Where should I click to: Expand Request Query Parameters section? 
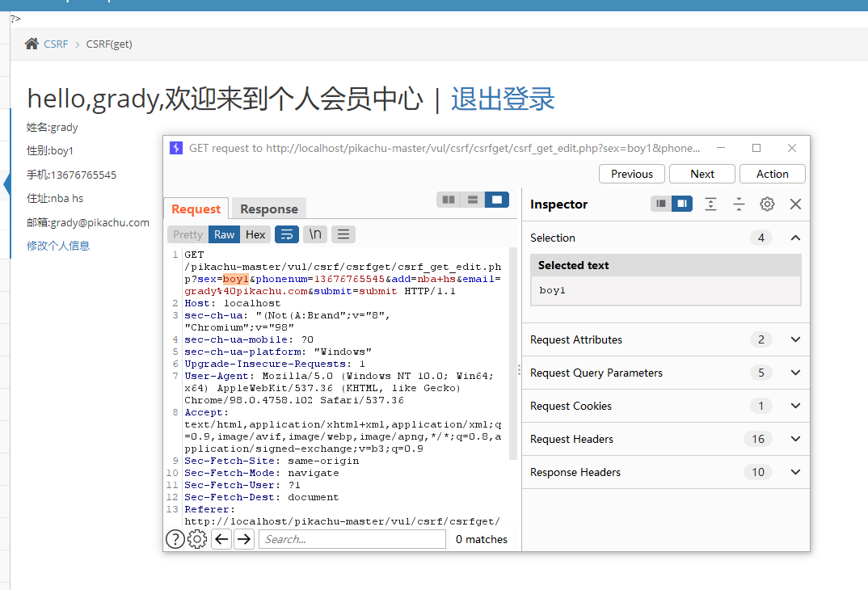pyautogui.click(x=795, y=373)
